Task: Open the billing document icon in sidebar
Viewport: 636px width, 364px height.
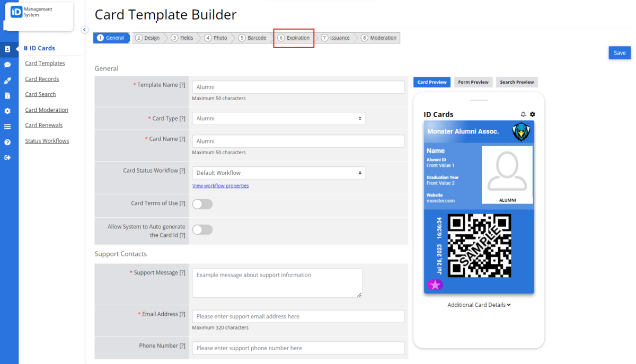Action: (8, 95)
